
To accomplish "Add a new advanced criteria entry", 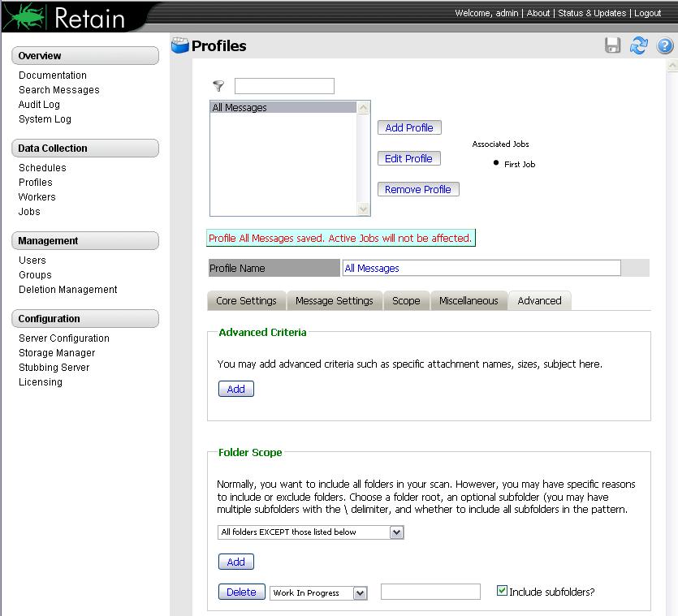I will click(x=235, y=389).
